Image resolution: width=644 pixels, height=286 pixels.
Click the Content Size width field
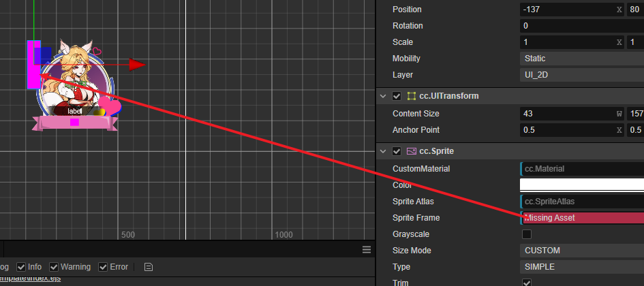tap(571, 114)
